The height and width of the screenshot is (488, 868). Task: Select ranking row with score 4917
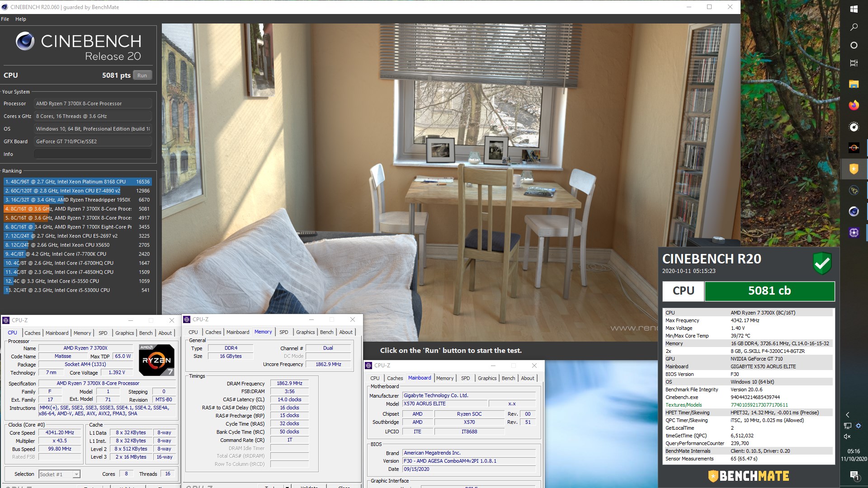[77, 218]
